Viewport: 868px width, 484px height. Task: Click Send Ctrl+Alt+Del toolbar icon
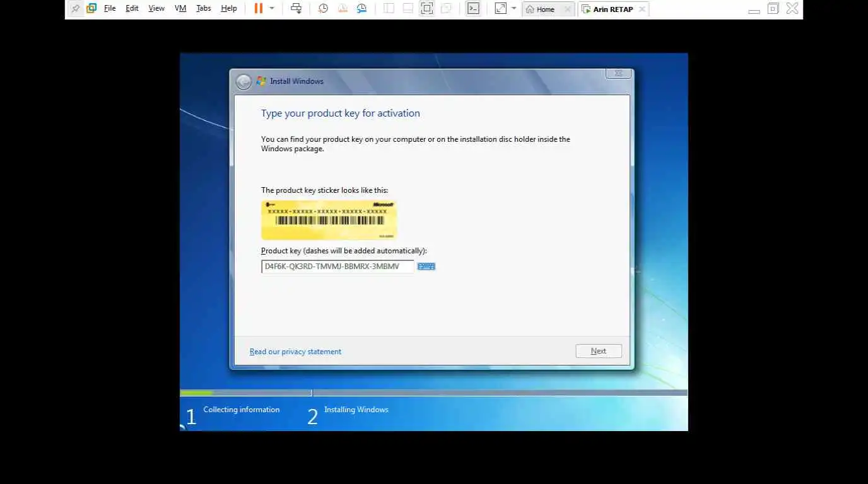point(296,9)
